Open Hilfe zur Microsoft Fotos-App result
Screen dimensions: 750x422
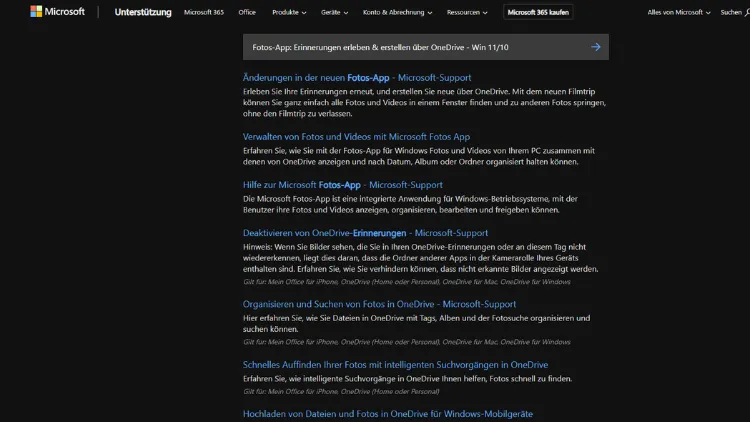(342, 185)
